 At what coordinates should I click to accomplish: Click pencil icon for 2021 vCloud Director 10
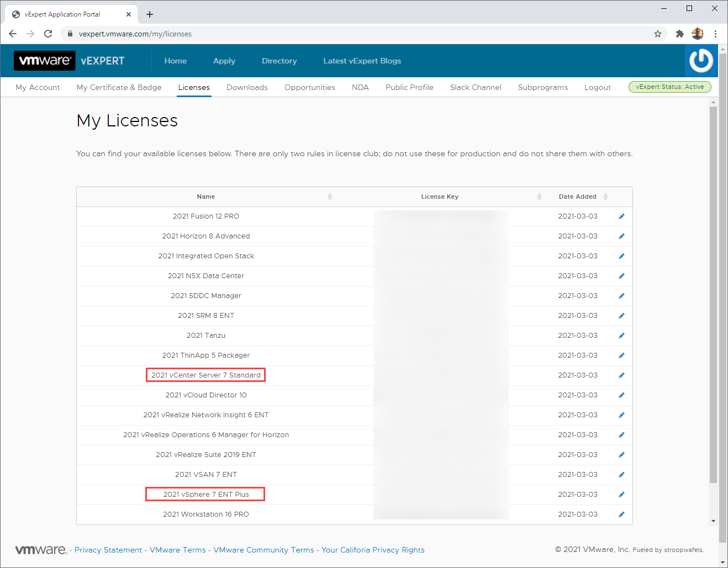pyautogui.click(x=621, y=395)
